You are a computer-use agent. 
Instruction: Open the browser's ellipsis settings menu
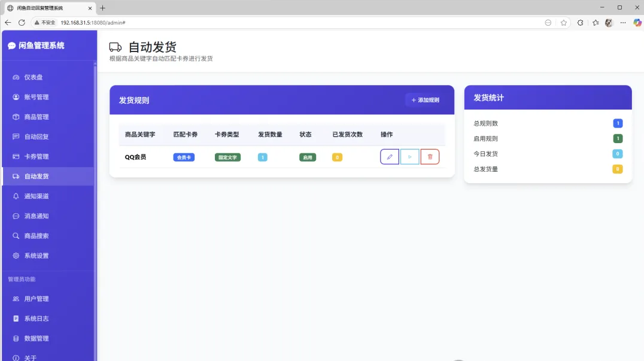pyautogui.click(x=622, y=23)
